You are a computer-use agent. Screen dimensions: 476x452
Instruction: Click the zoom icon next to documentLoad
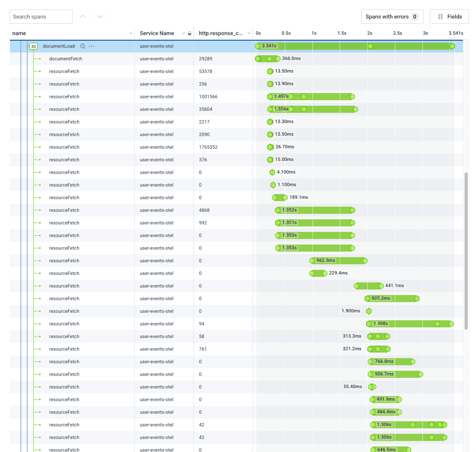pos(83,46)
